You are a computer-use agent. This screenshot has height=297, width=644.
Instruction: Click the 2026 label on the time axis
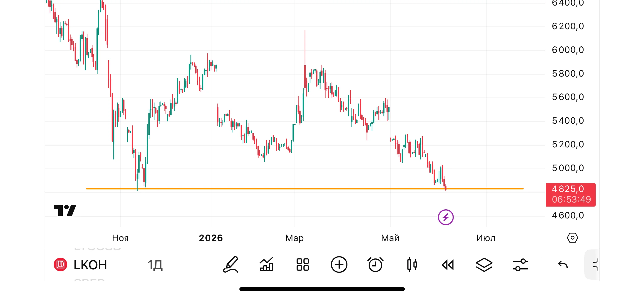point(211,238)
